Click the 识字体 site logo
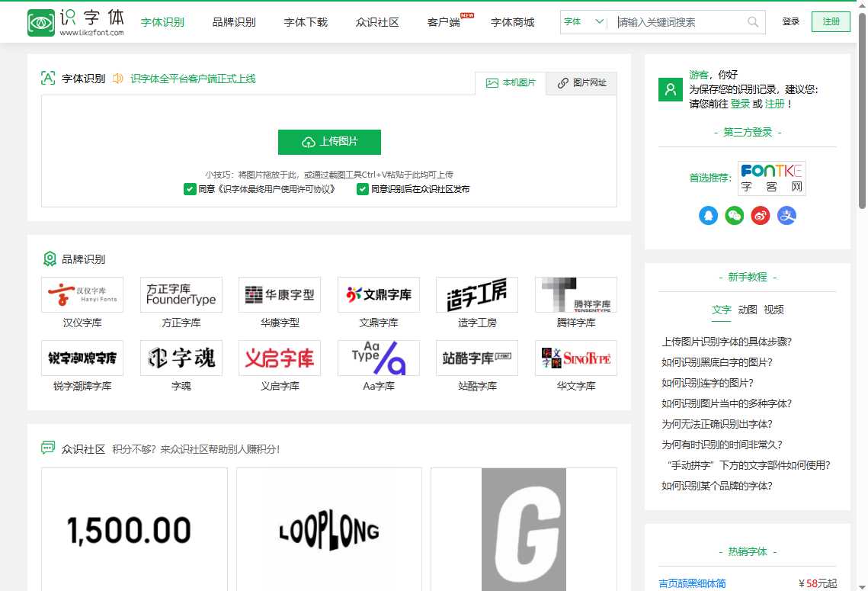The image size is (868, 591). [x=72, y=21]
